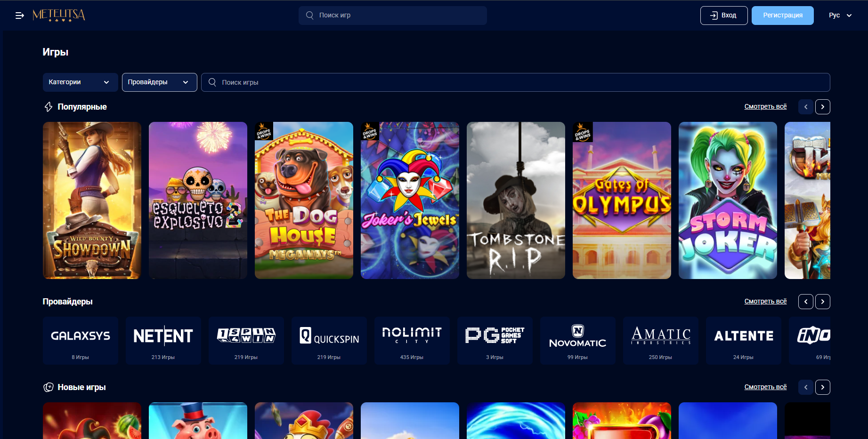The image size is (868, 439).
Task: Focus the Поиск игры search field
Action: point(516,82)
